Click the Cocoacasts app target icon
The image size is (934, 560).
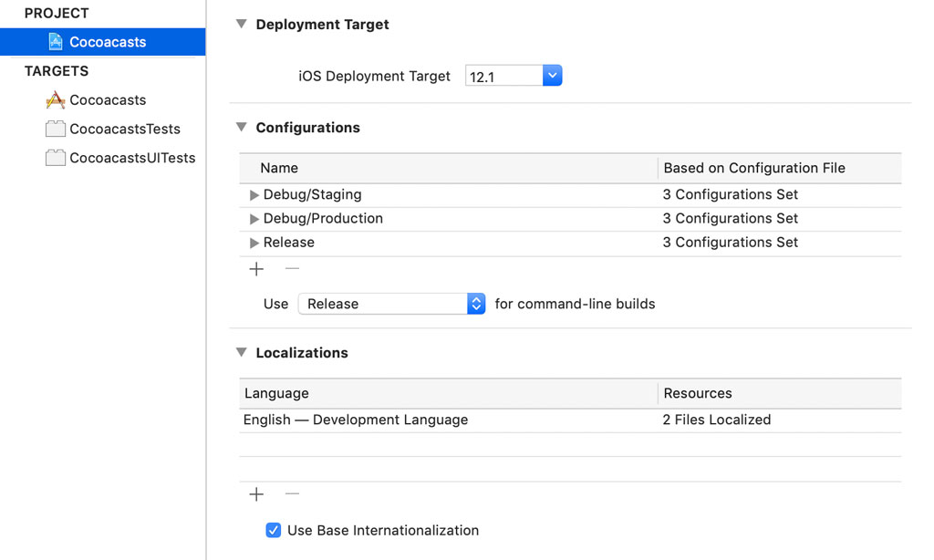55,100
